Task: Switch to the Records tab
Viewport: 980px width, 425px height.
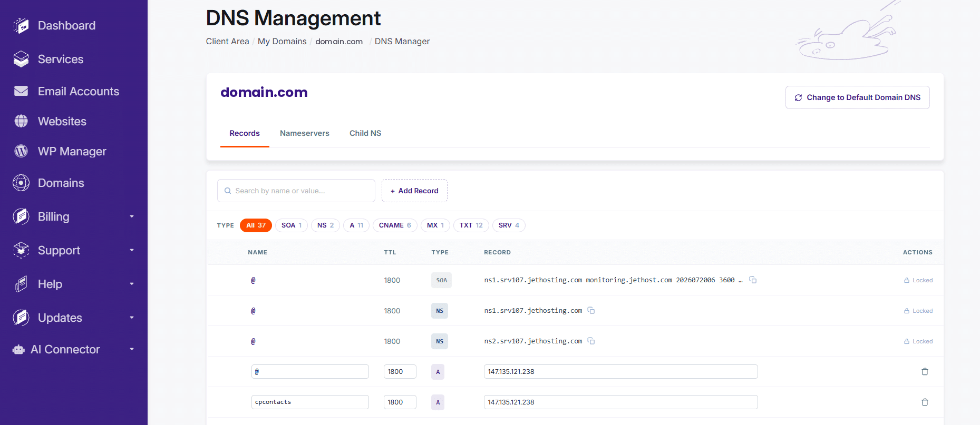Action: click(245, 133)
